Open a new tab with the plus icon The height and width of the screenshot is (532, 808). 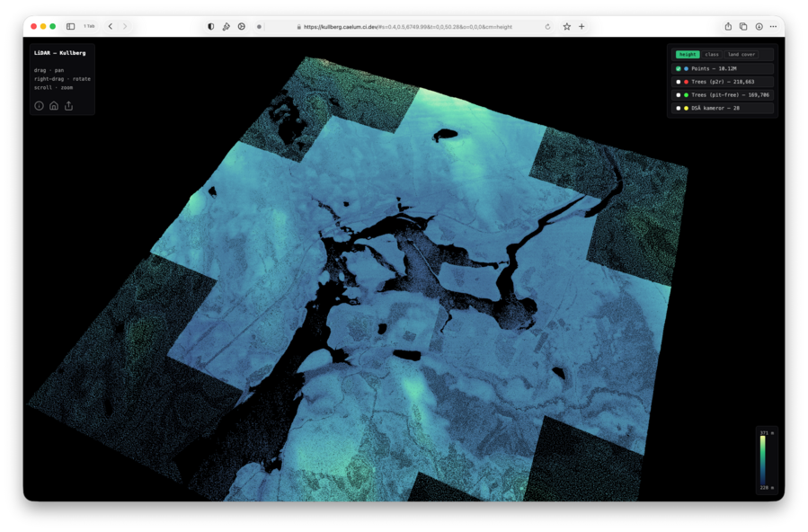coord(582,27)
